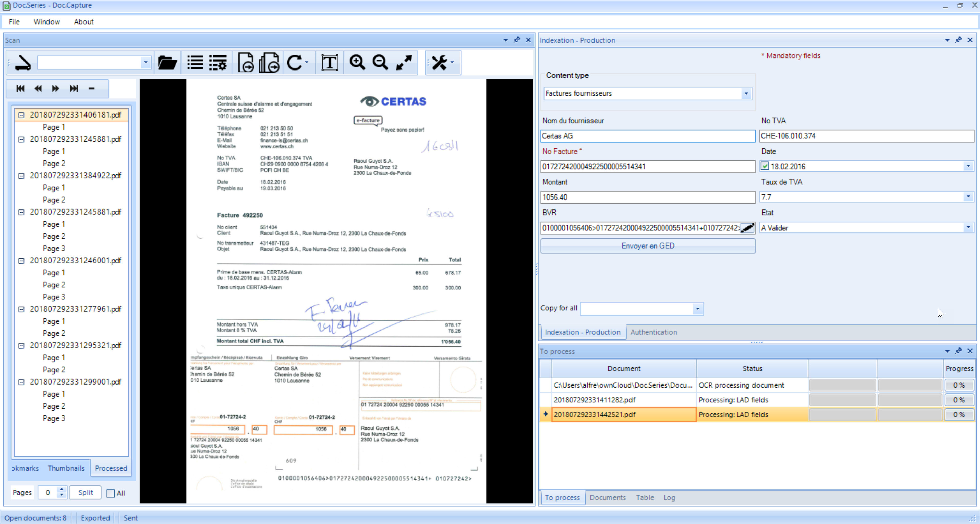This screenshot has width=980, height=524.
Task: Toggle the Date checkbox
Action: click(765, 166)
